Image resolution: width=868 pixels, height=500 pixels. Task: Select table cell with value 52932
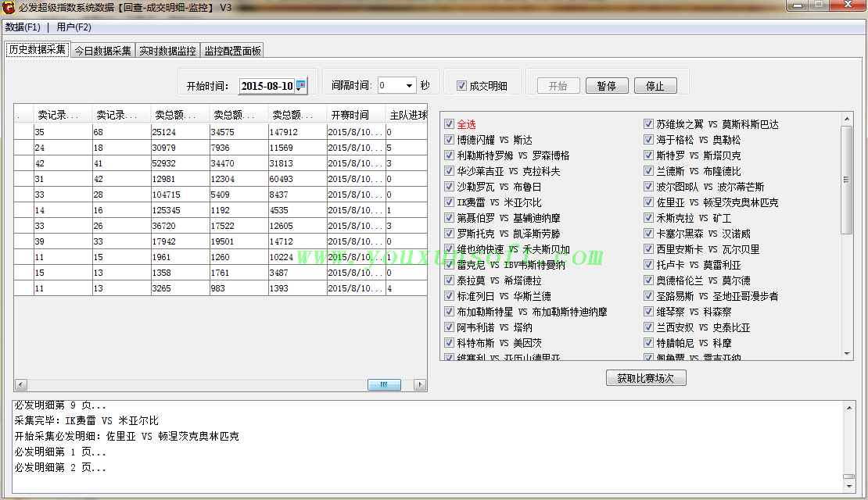(180, 164)
